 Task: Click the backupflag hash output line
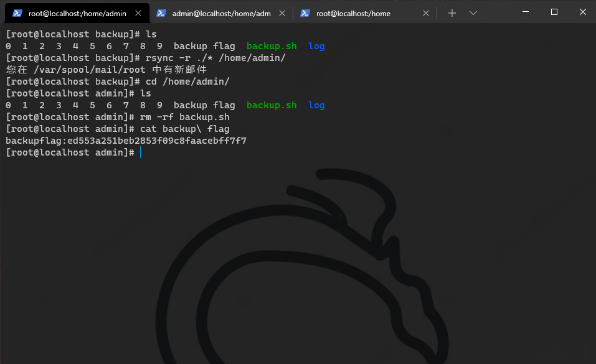[x=126, y=141]
